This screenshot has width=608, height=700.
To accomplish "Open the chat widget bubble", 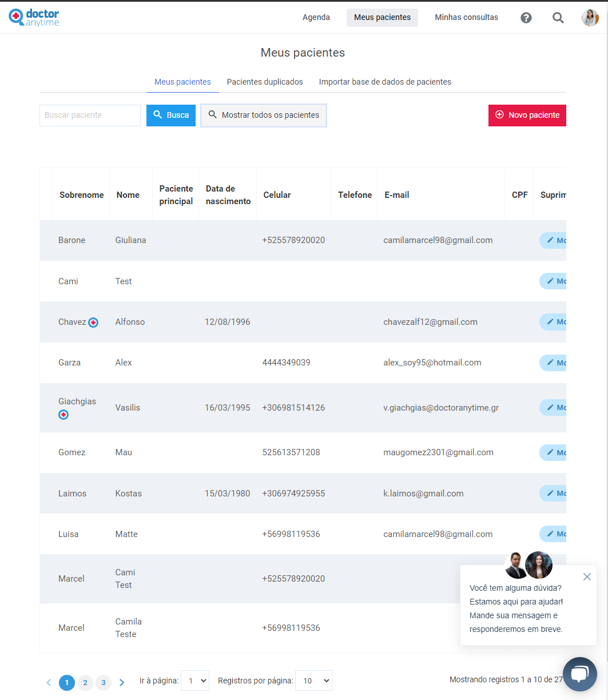I will [x=580, y=674].
